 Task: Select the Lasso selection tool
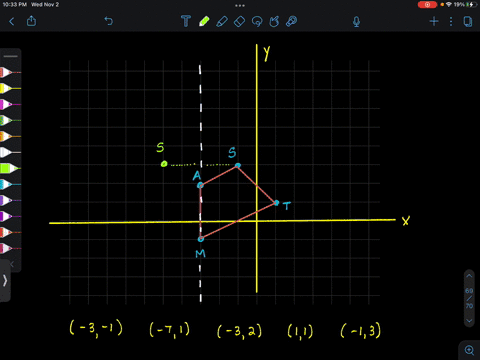257,22
